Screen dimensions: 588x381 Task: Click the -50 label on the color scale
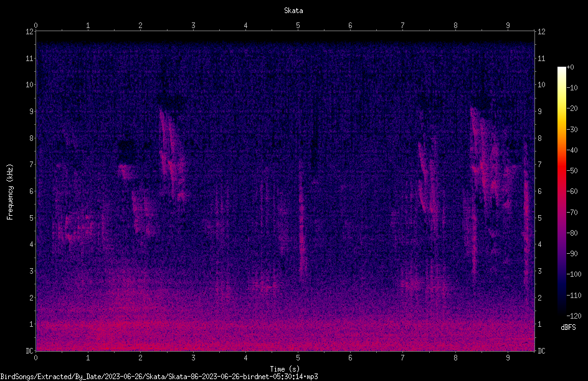[572, 171]
